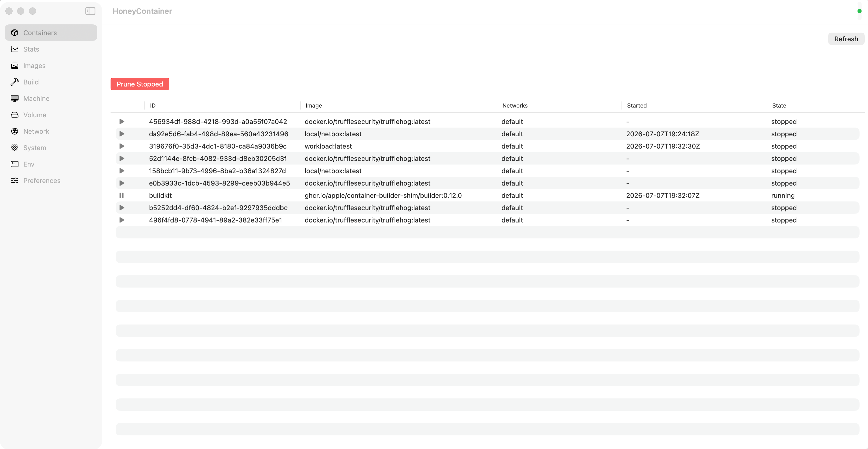Click the running state cell
The height and width of the screenshot is (449, 868).
[783, 195]
